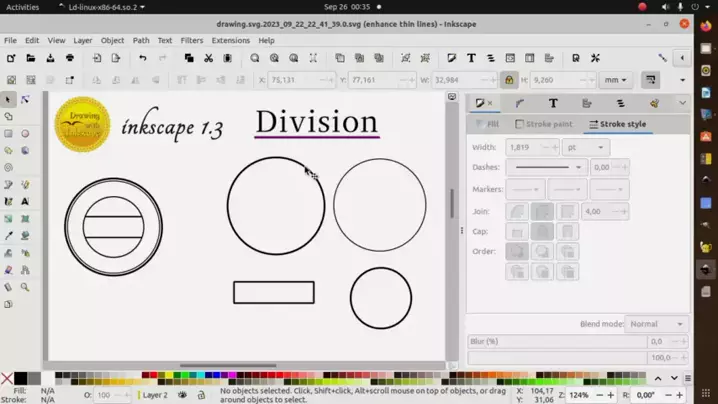Pick the black swatch in the palette
This screenshot has height=404, width=718.
[20, 379]
